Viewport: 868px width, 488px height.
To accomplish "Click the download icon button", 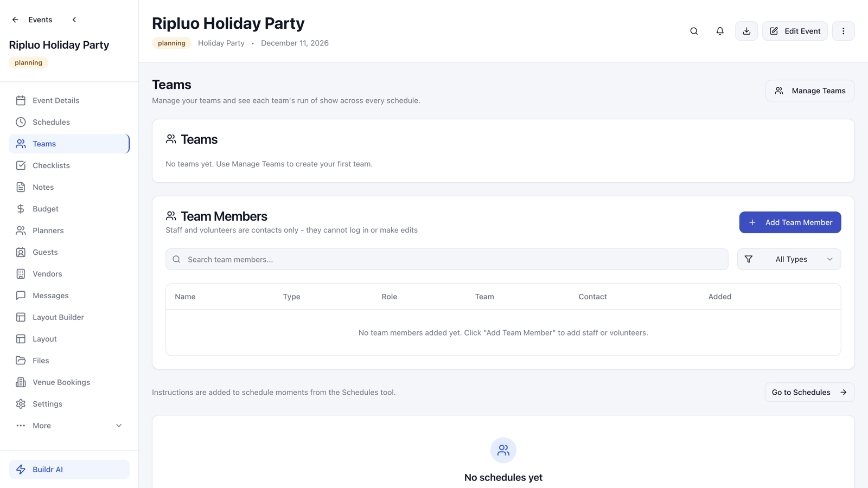I will [x=746, y=31].
